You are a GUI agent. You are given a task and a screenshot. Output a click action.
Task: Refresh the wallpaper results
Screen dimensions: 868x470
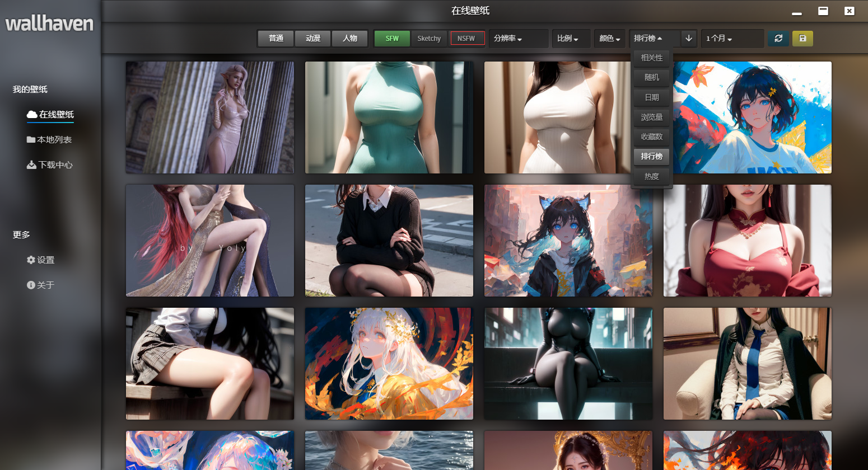(x=778, y=39)
